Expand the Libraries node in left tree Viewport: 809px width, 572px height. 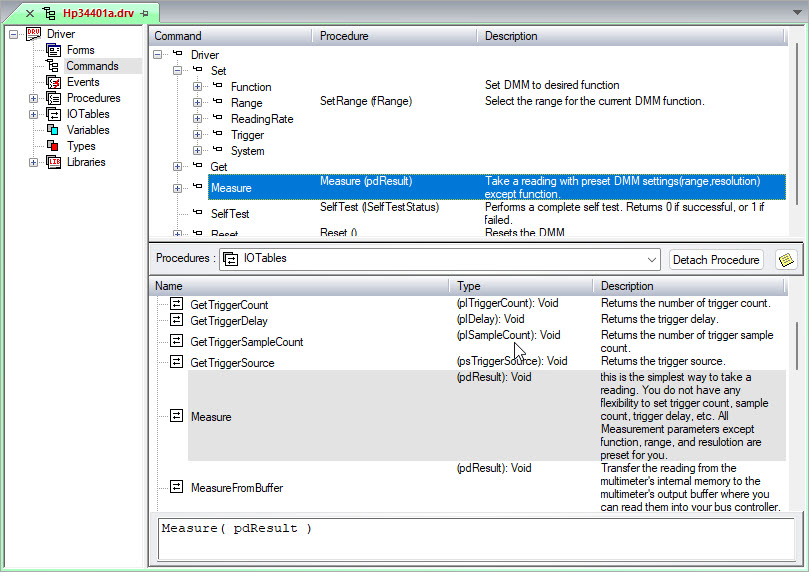coord(34,162)
